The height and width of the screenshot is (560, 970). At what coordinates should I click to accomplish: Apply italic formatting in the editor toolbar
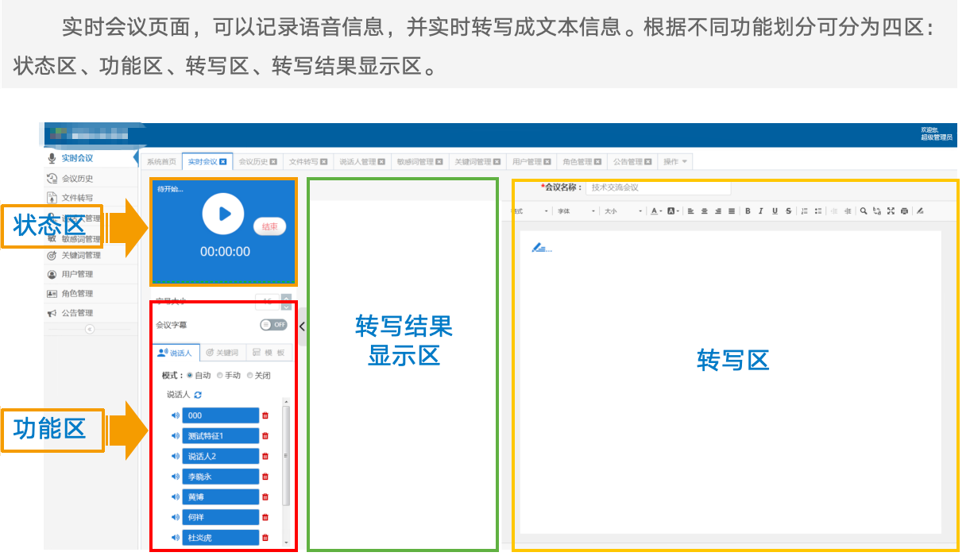[760, 211]
